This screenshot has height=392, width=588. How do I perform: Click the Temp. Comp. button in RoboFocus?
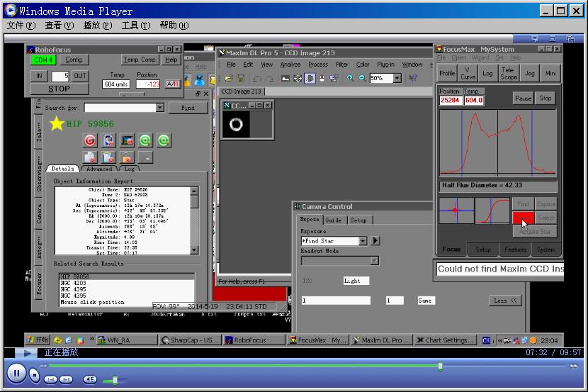point(140,60)
